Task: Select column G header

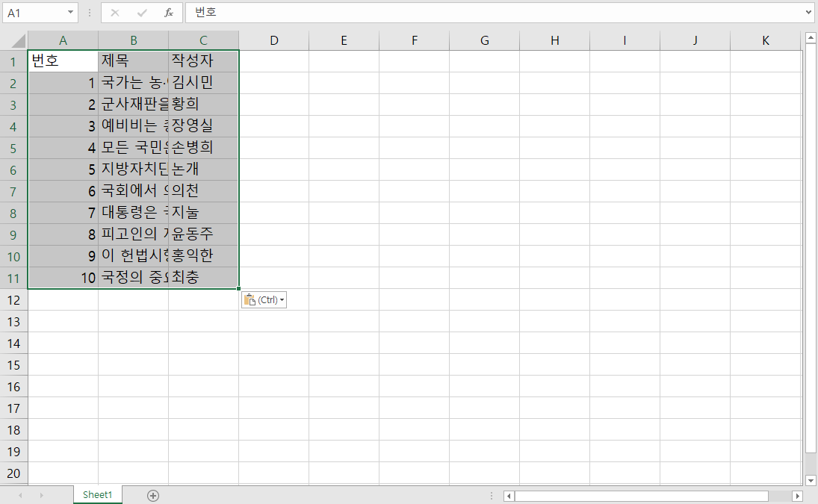Action: tap(485, 40)
